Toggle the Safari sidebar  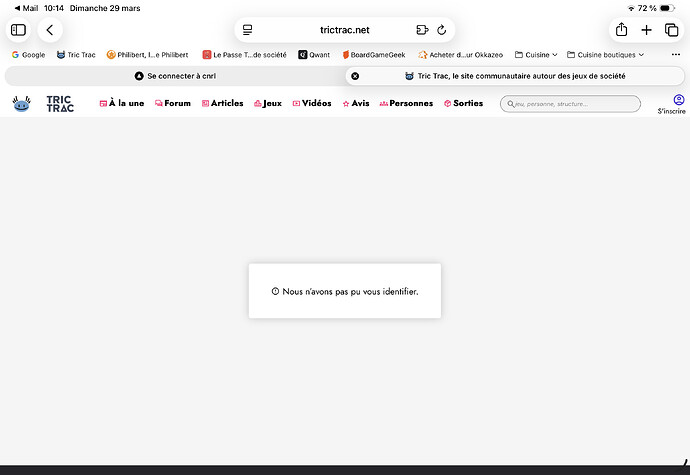18,30
